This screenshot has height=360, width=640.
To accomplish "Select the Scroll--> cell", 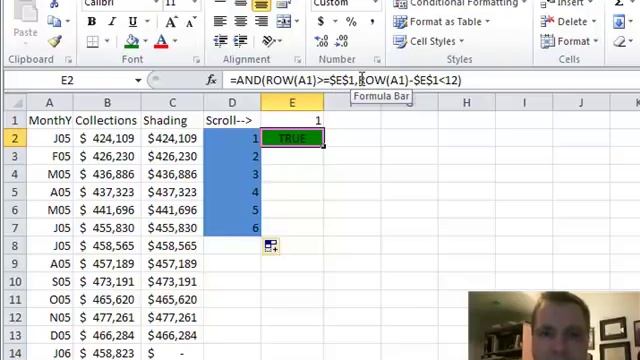I will pyautogui.click(x=232, y=120).
